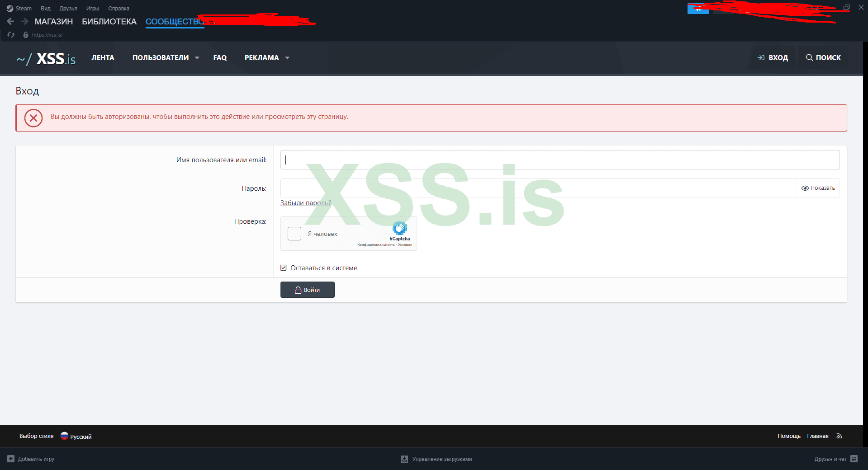Open the РЕКЛАМА section

(x=262, y=58)
